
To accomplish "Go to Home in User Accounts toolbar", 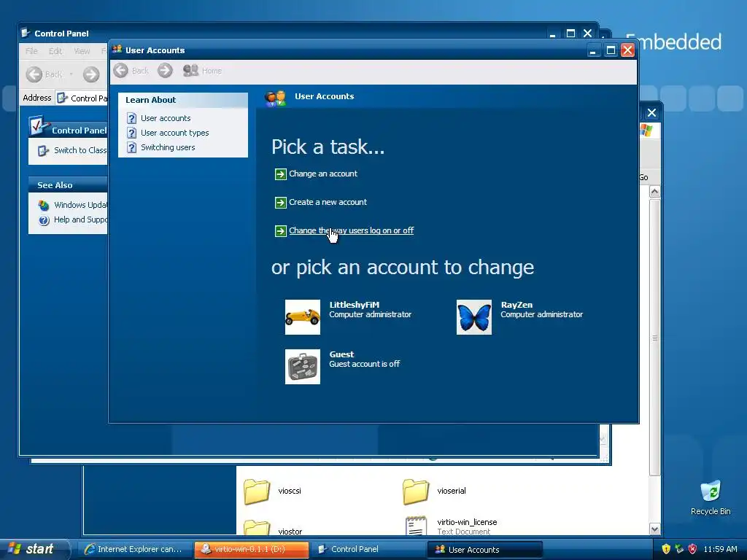I will pyautogui.click(x=202, y=71).
